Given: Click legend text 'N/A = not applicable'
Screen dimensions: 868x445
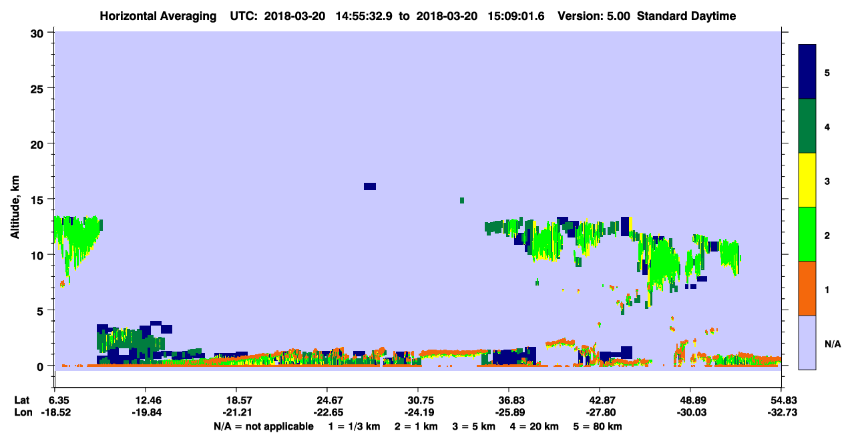Looking at the screenshot, I should [x=263, y=426].
